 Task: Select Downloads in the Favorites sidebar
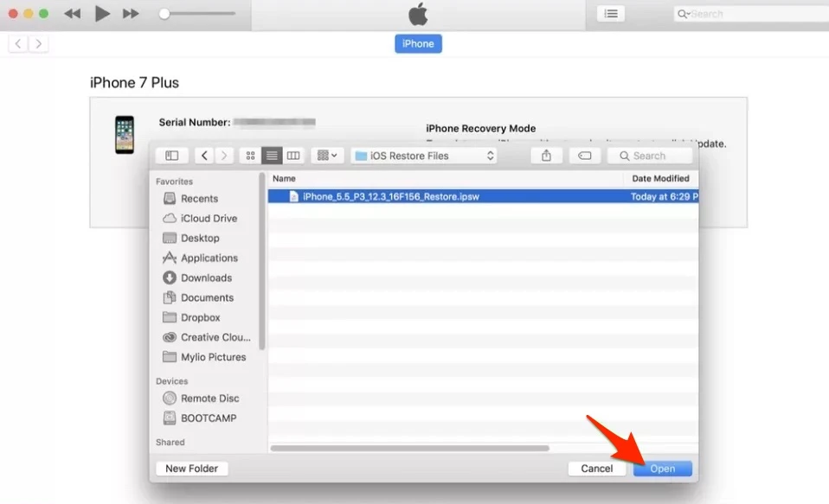pyautogui.click(x=206, y=278)
